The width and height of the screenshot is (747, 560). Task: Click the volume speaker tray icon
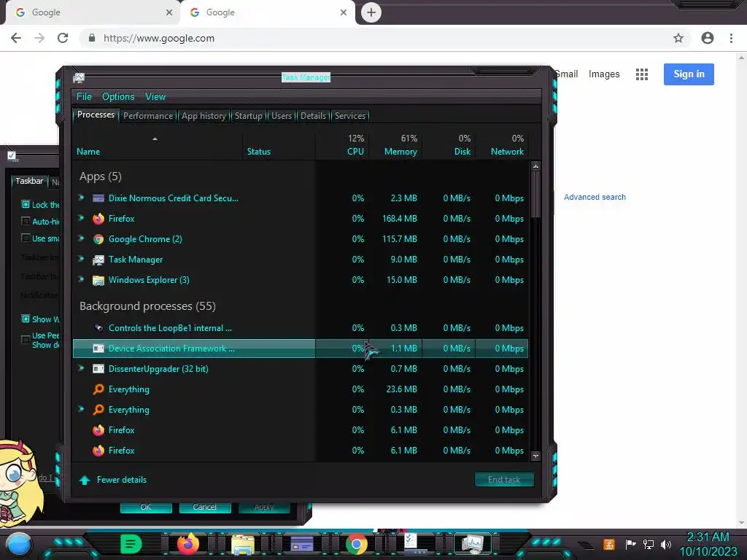pyautogui.click(x=665, y=544)
